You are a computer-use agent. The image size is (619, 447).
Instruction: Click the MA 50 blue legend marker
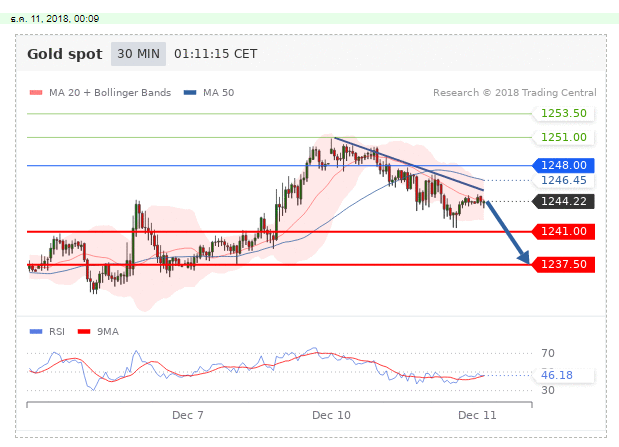point(190,93)
